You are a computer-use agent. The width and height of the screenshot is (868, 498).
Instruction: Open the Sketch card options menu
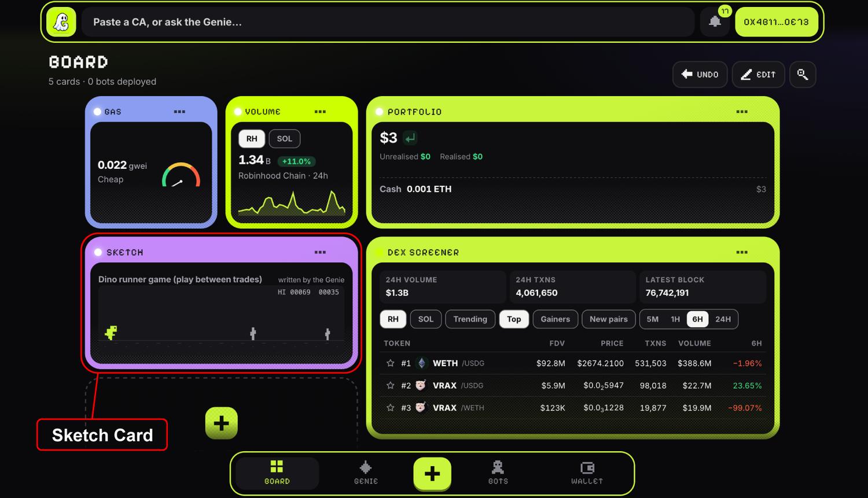pyautogui.click(x=320, y=252)
